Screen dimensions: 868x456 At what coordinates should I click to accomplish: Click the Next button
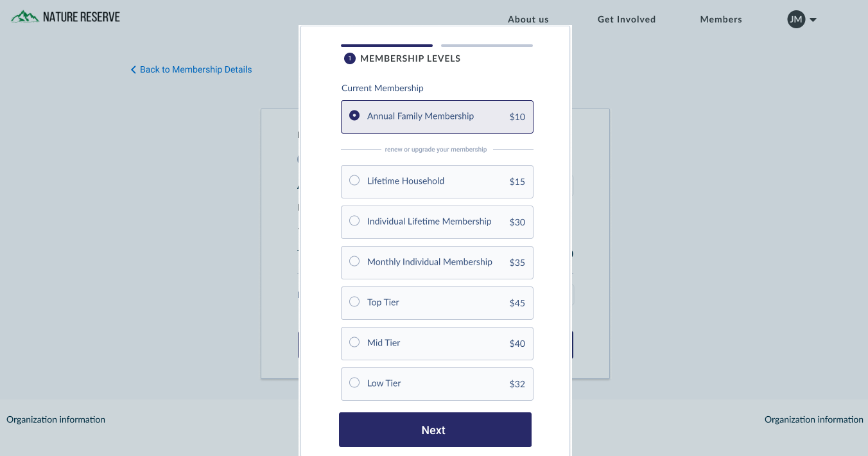pyautogui.click(x=435, y=430)
